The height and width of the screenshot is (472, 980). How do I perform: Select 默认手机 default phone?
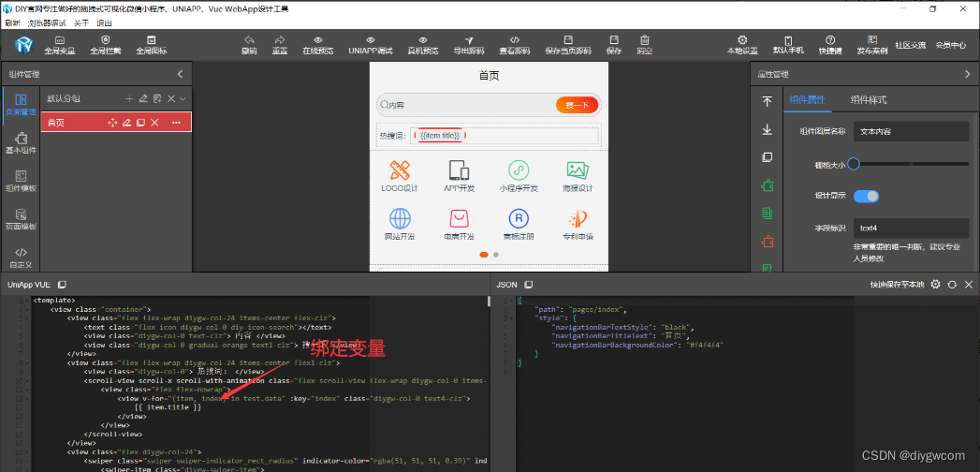[788, 45]
